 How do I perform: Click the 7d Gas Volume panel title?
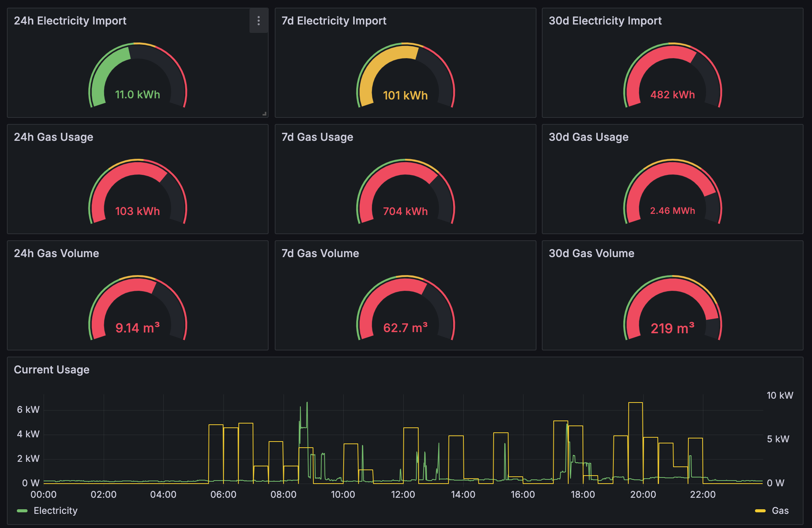pyautogui.click(x=320, y=253)
